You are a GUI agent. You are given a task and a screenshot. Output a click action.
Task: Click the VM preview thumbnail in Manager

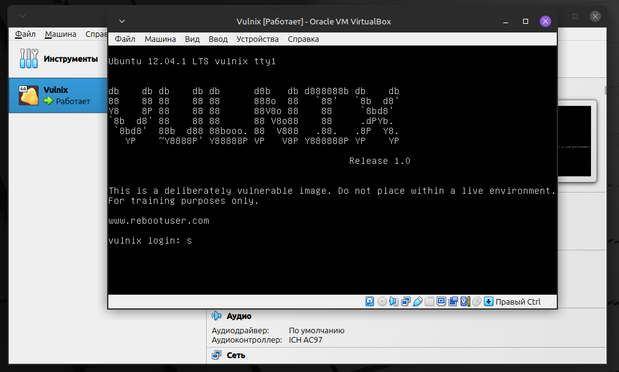[x=574, y=141]
